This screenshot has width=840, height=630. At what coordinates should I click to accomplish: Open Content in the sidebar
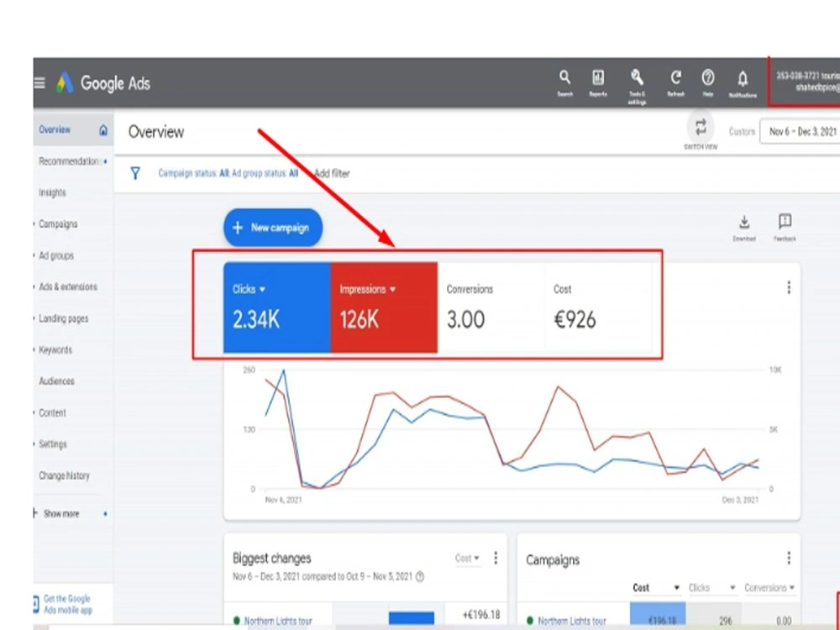click(x=52, y=412)
